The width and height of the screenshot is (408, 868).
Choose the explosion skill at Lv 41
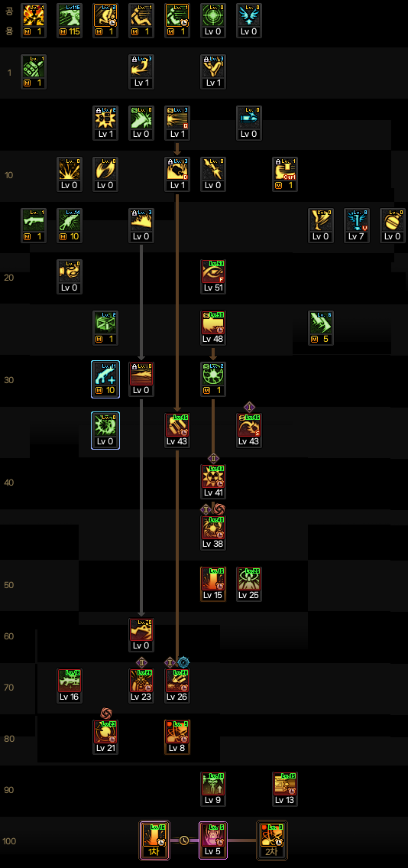213,481
